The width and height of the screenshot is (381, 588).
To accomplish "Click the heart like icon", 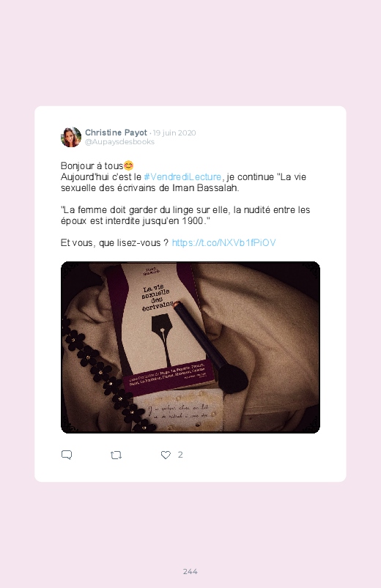I will [166, 455].
